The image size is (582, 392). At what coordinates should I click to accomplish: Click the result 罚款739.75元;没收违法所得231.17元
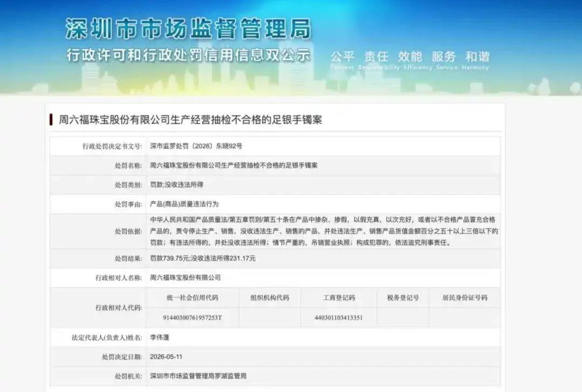tap(203, 258)
